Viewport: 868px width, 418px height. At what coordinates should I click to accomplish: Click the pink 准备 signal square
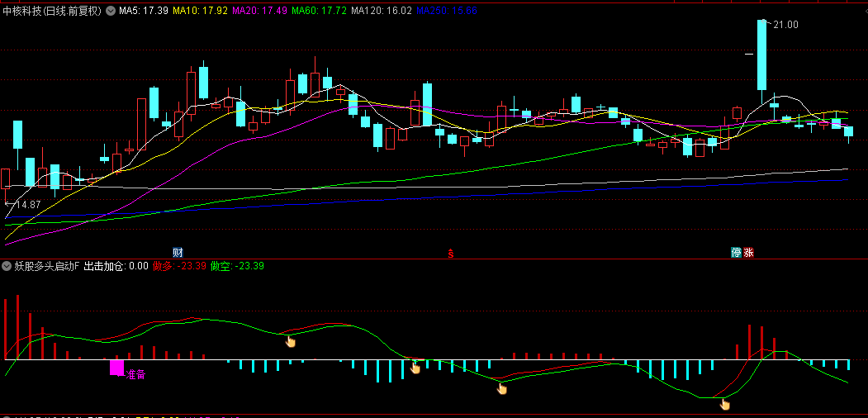(x=116, y=367)
